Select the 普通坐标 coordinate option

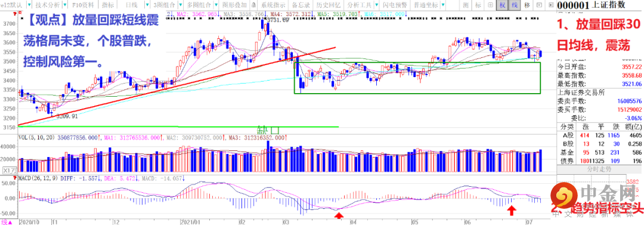[x=426, y=5]
